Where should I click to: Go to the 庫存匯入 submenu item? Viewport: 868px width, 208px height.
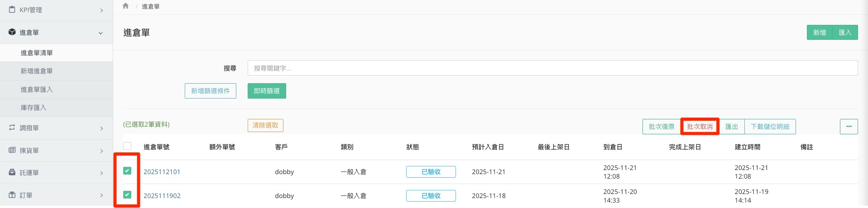pyautogui.click(x=34, y=108)
